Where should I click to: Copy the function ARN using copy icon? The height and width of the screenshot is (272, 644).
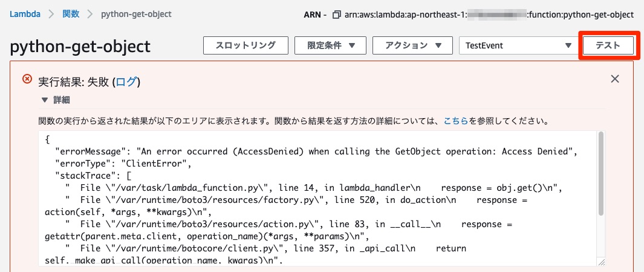337,15
